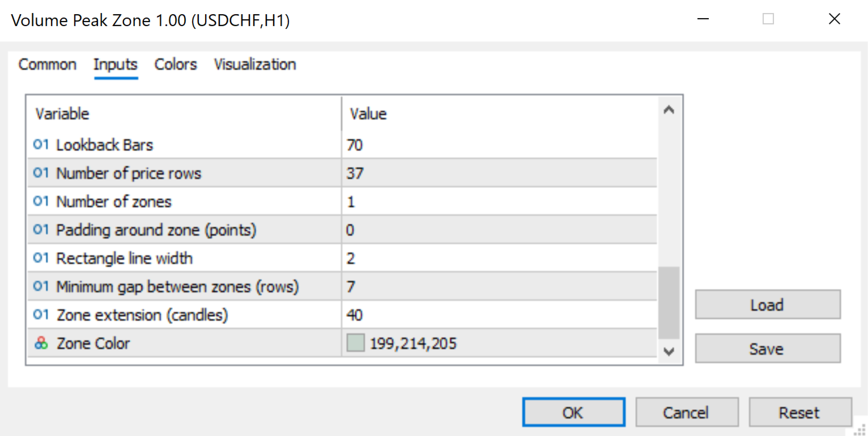Click the Rectangle line width variable icon
This screenshot has height=436, width=868.
click(x=41, y=259)
